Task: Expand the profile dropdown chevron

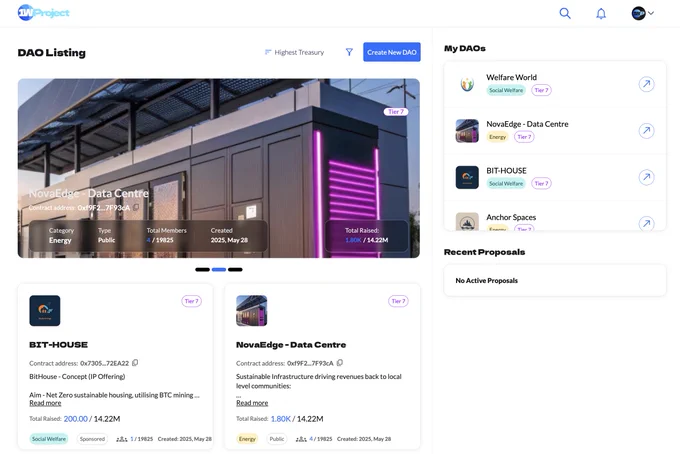Action: pyautogui.click(x=651, y=13)
